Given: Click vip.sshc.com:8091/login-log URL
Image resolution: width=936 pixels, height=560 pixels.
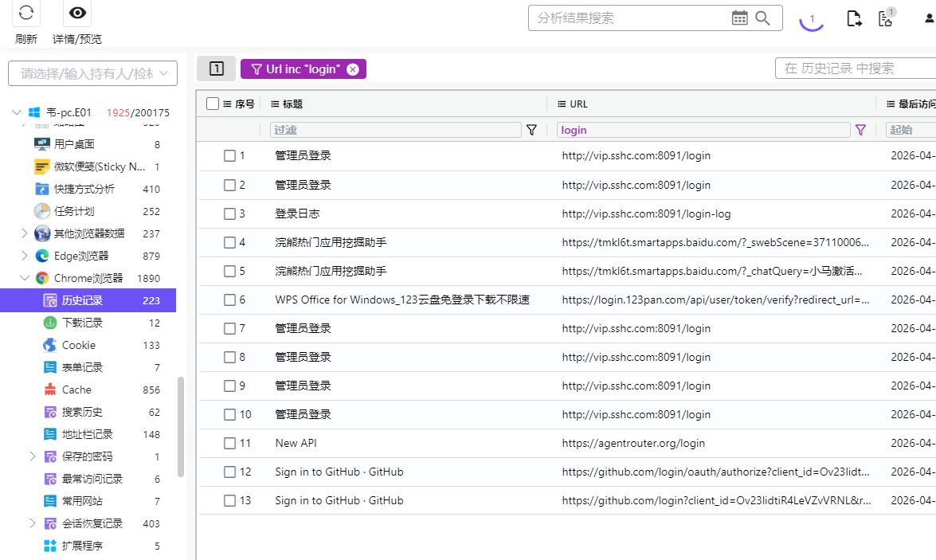Looking at the screenshot, I should pos(646,213).
